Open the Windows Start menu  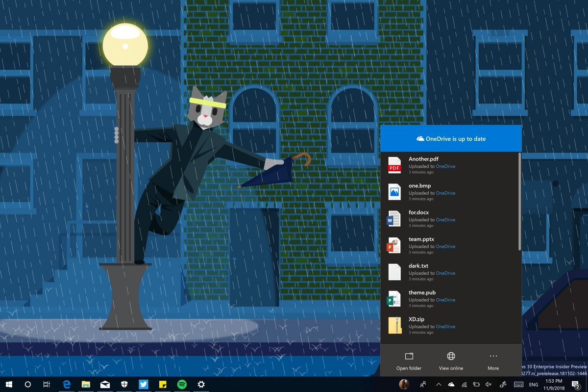(x=9, y=384)
